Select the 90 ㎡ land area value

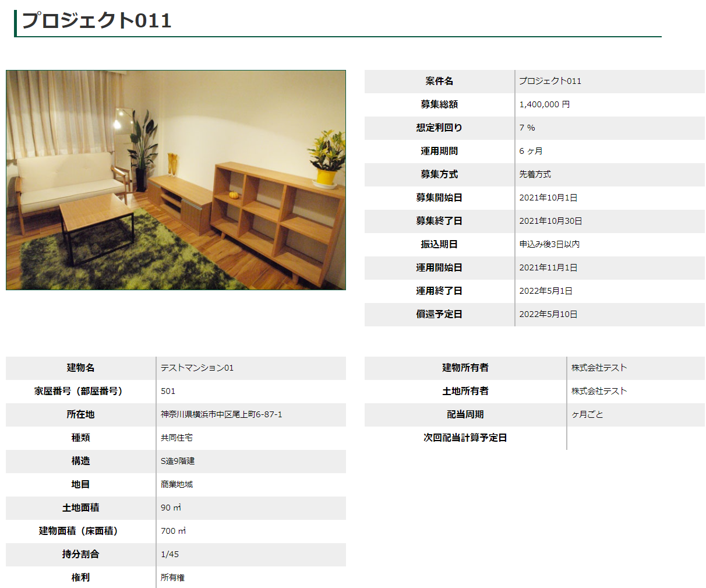pos(171,508)
